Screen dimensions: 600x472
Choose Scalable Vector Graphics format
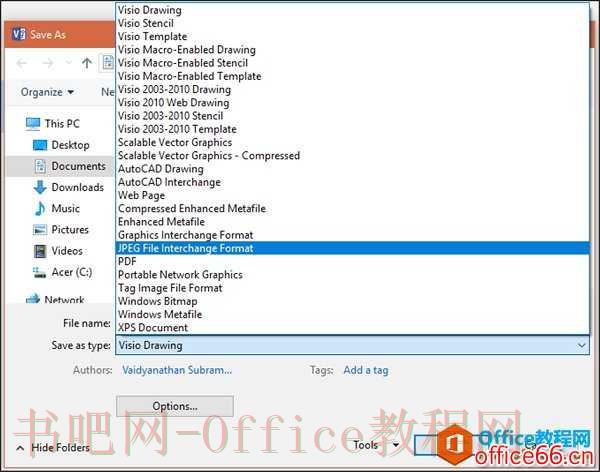(x=352, y=142)
